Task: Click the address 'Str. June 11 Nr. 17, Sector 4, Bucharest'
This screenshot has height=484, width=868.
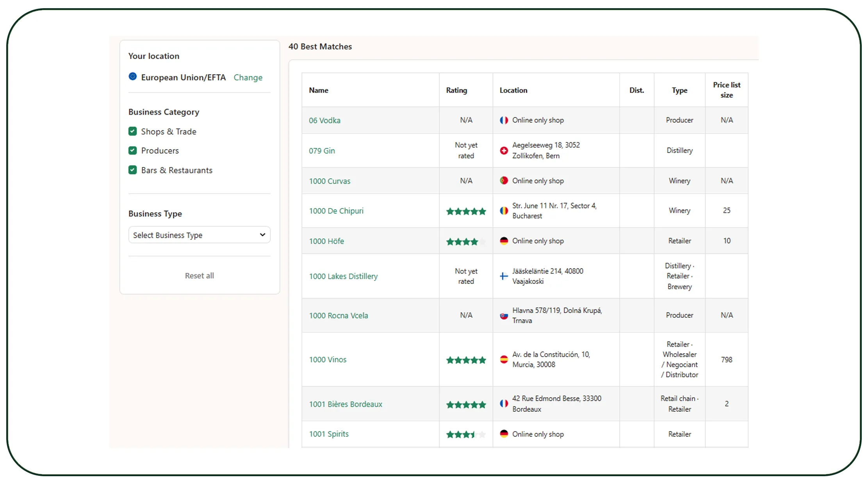Action: (x=554, y=211)
